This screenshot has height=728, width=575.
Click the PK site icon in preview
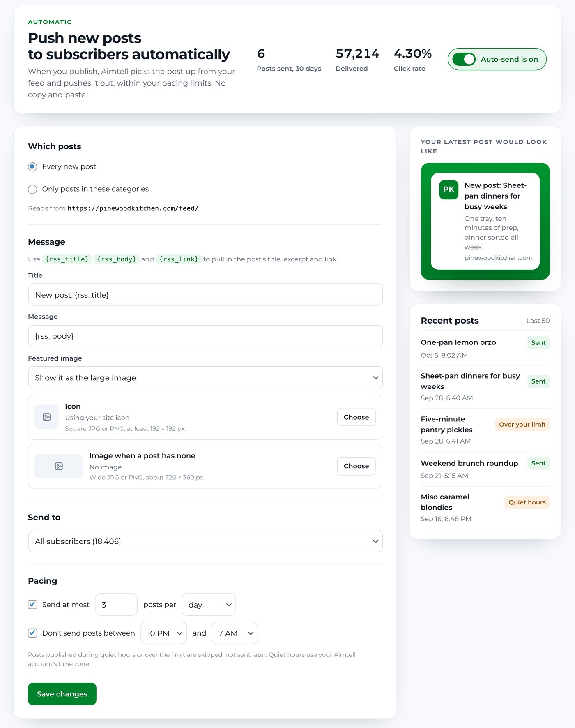coord(448,190)
